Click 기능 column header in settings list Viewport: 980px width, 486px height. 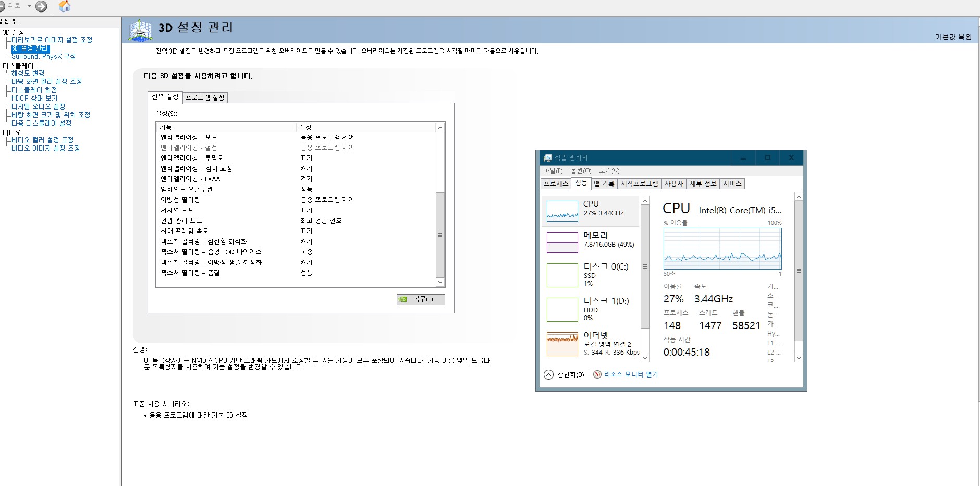(x=226, y=127)
